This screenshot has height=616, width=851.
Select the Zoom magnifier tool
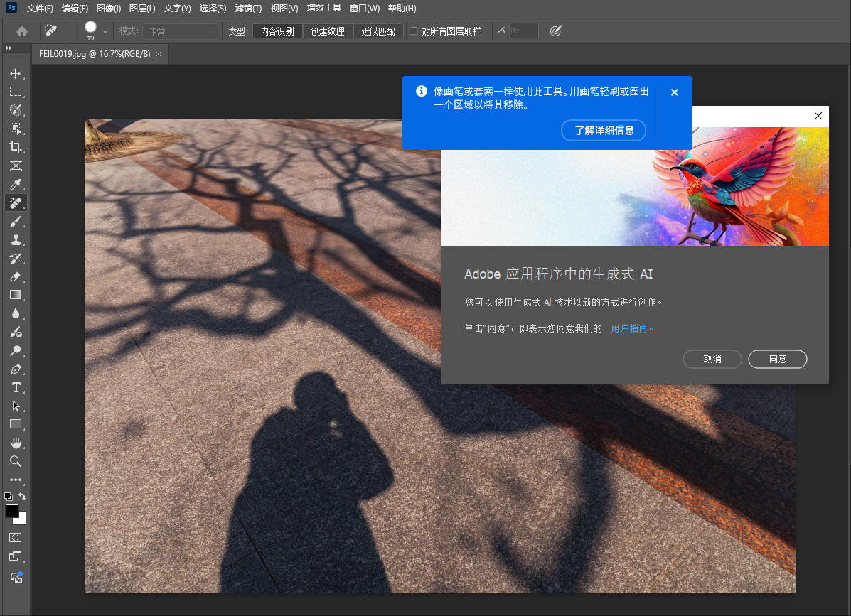(x=16, y=461)
